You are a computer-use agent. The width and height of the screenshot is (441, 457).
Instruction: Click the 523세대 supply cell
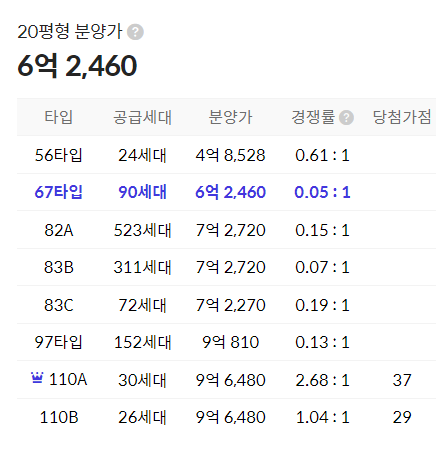tap(142, 230)
